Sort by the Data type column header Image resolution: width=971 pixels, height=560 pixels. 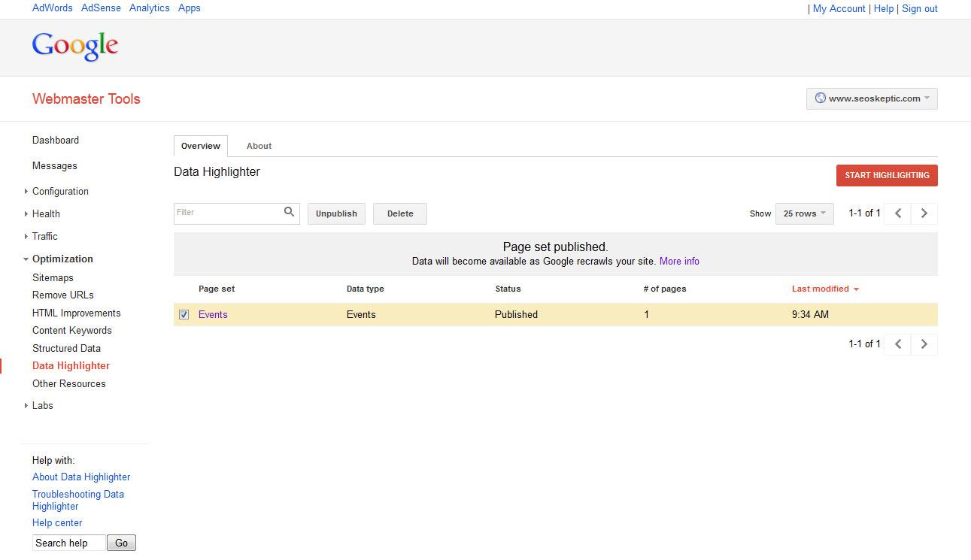click(x=366, y=289)
